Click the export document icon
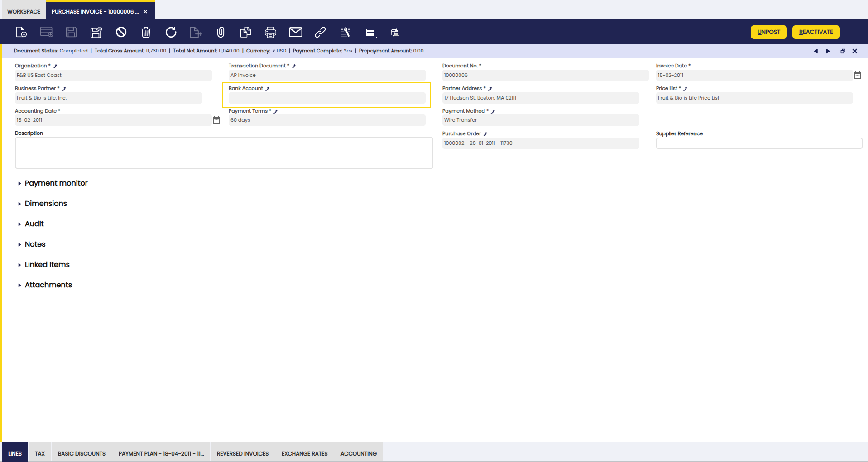This screenshot has height=462, width=868. (x=196, y=32)
